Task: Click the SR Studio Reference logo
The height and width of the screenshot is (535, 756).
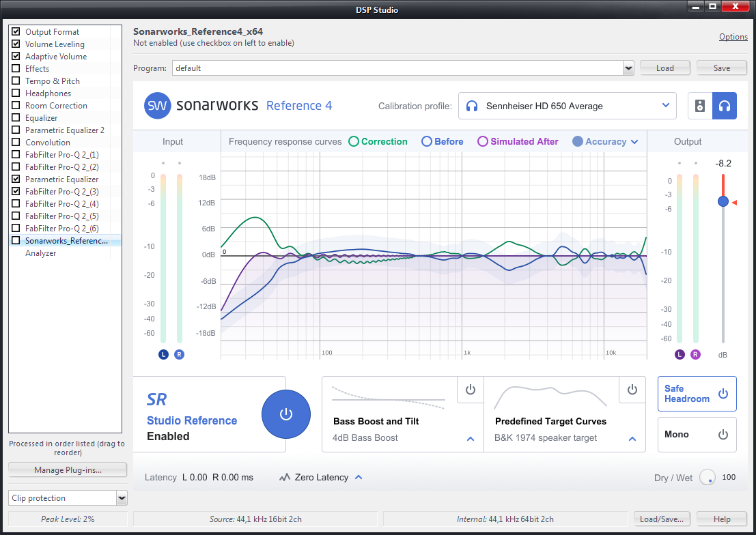Action: [156, 400]
